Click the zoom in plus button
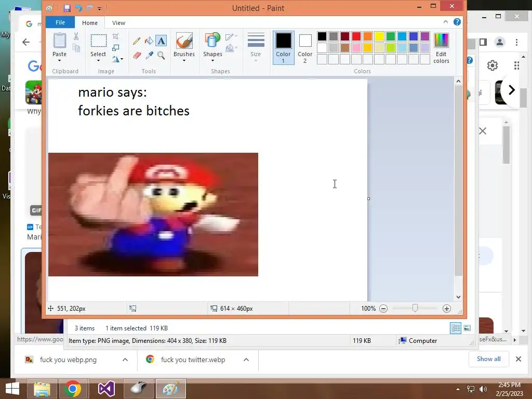This screenshot has width=532, height=399. coord(446,309)
